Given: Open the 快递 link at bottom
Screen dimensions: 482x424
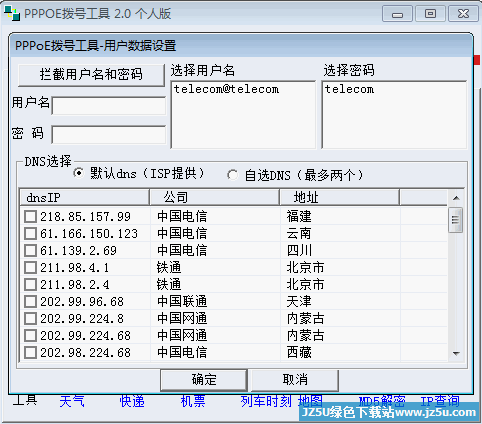Looking at the screenshot, I should 132,401.
